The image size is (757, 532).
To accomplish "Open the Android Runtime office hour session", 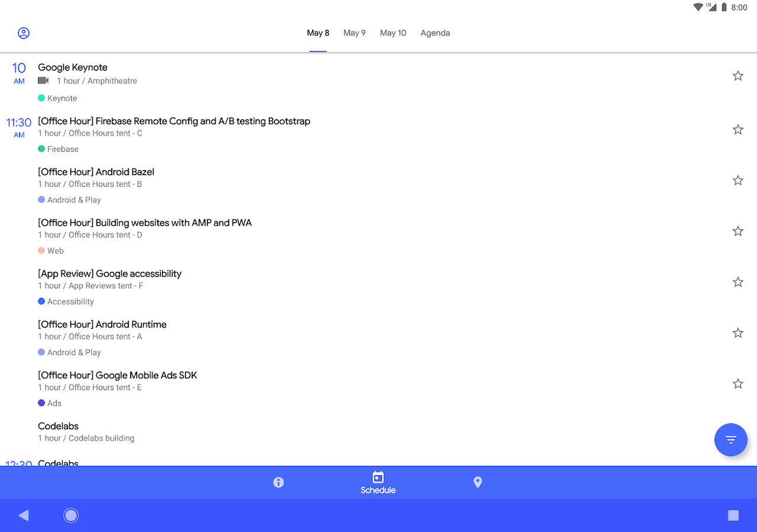I will [378, 338].
